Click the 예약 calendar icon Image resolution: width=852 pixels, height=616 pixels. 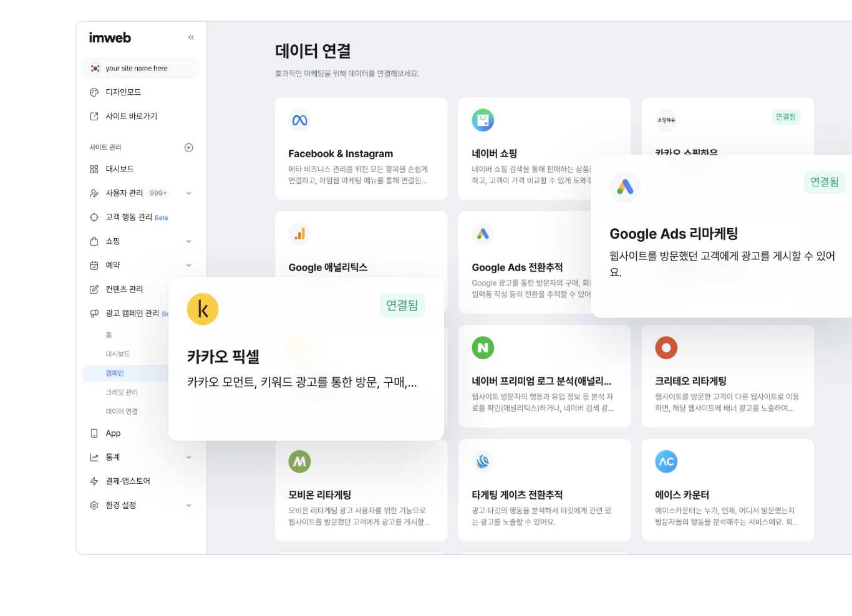[x=94, y=266]
